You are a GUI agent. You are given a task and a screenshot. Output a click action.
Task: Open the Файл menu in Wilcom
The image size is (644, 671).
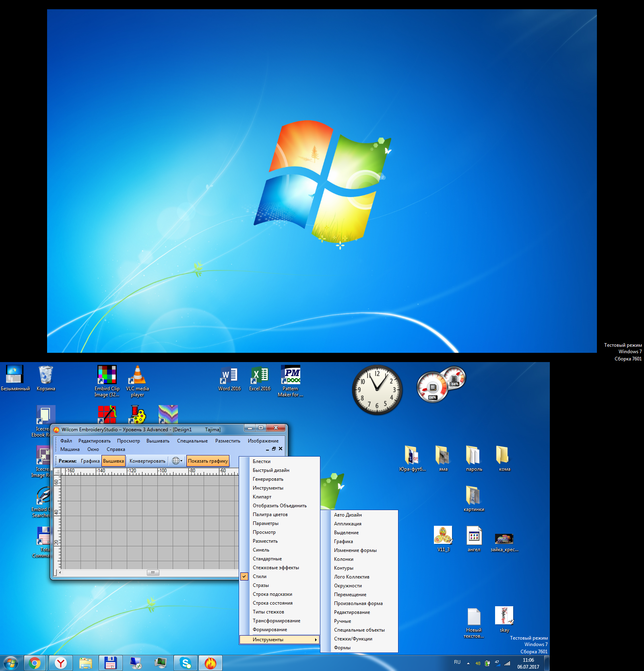pyautogui.click(x=66, y=441)
